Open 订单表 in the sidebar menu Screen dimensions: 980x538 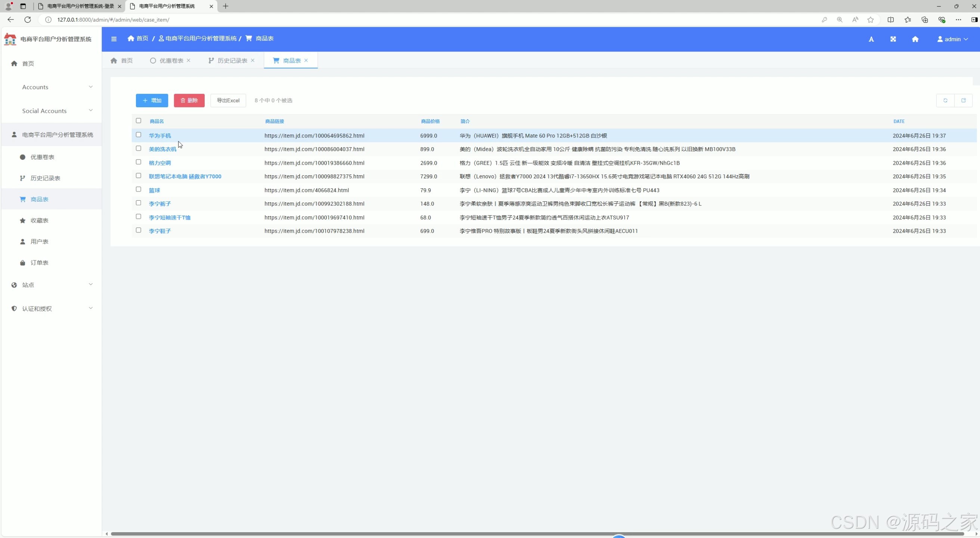[x=40, y=263]
